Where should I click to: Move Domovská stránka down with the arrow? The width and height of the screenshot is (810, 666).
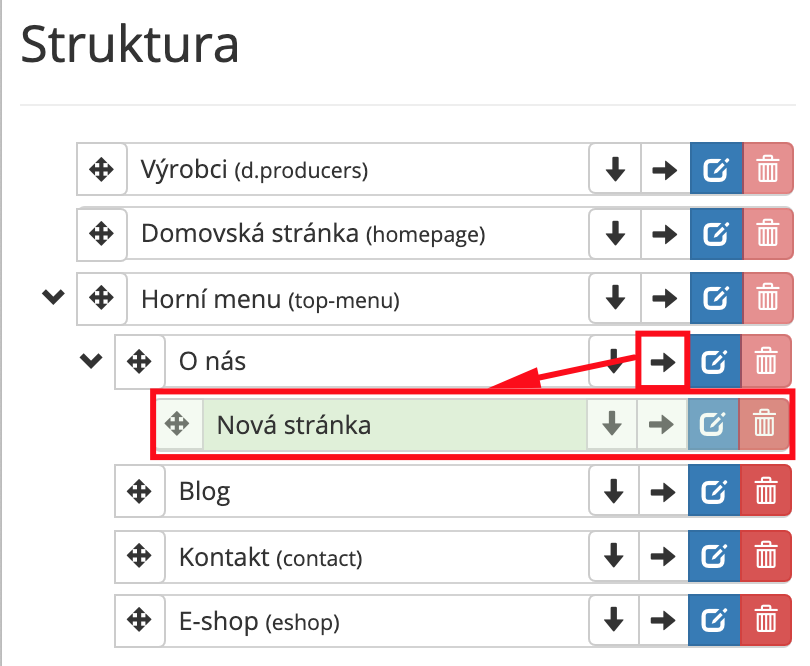point(615,234)
